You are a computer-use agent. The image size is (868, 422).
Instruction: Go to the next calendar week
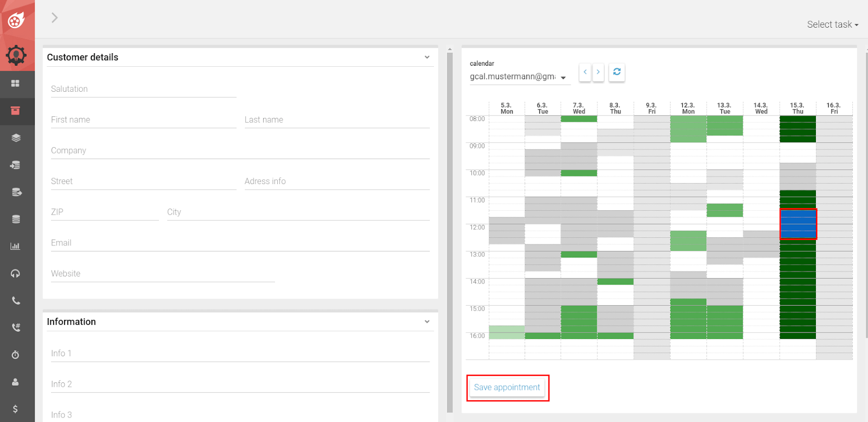598,72
